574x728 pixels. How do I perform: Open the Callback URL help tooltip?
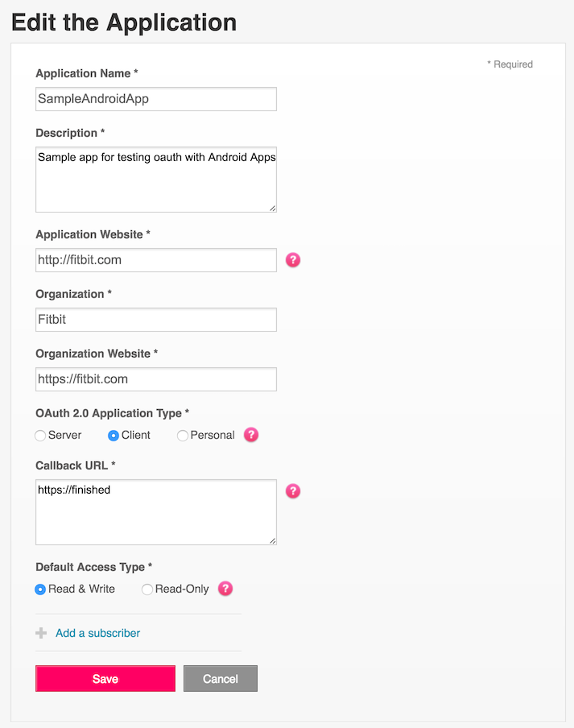pyautogui.click(x=292, y=490)
